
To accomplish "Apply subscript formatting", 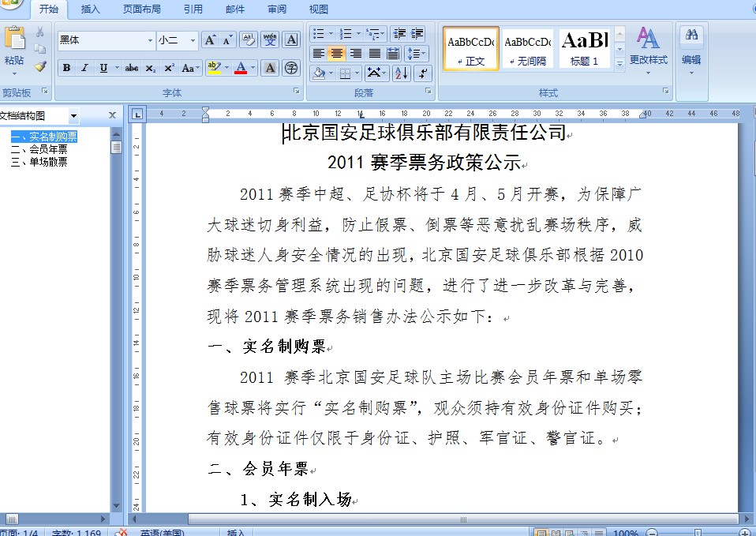I will click(x=151, y=68).
